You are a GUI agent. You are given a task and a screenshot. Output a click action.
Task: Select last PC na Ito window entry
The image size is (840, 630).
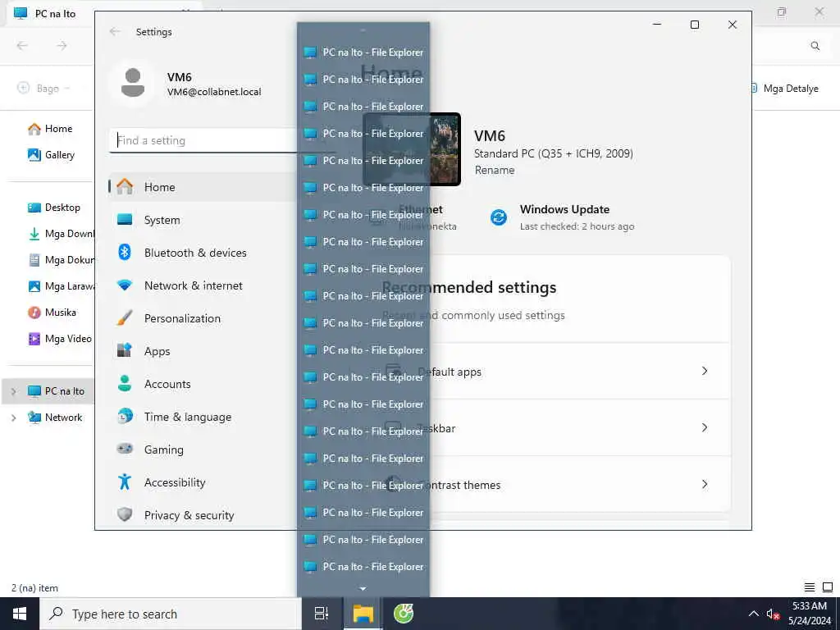(363, 567)
